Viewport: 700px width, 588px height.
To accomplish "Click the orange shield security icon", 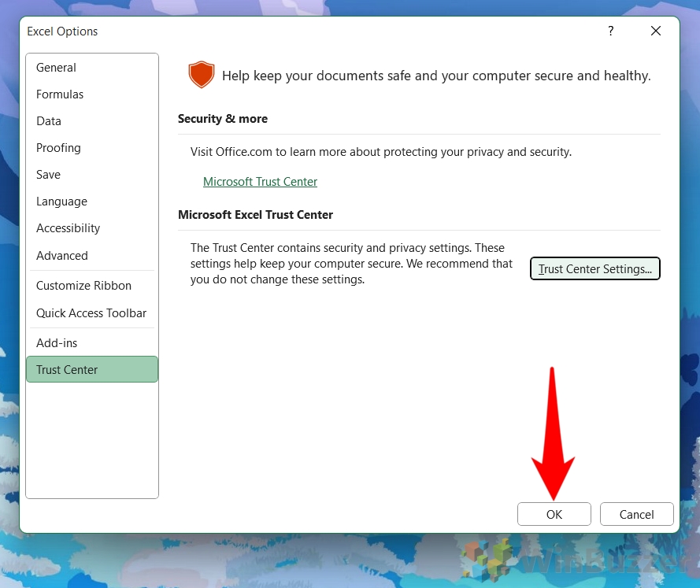I will point(202,75).
